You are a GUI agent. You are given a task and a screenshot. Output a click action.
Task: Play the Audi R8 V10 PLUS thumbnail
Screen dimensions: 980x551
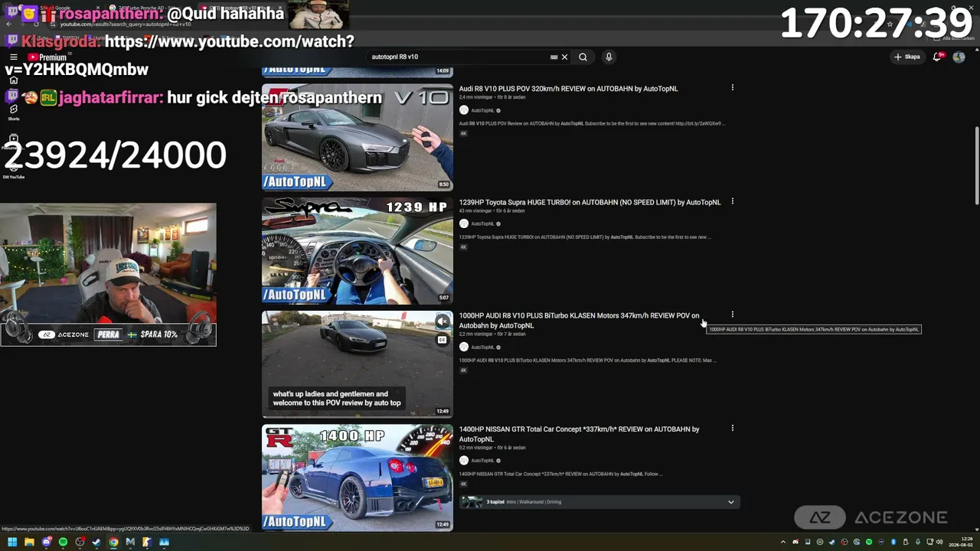[x=358, y=138]
